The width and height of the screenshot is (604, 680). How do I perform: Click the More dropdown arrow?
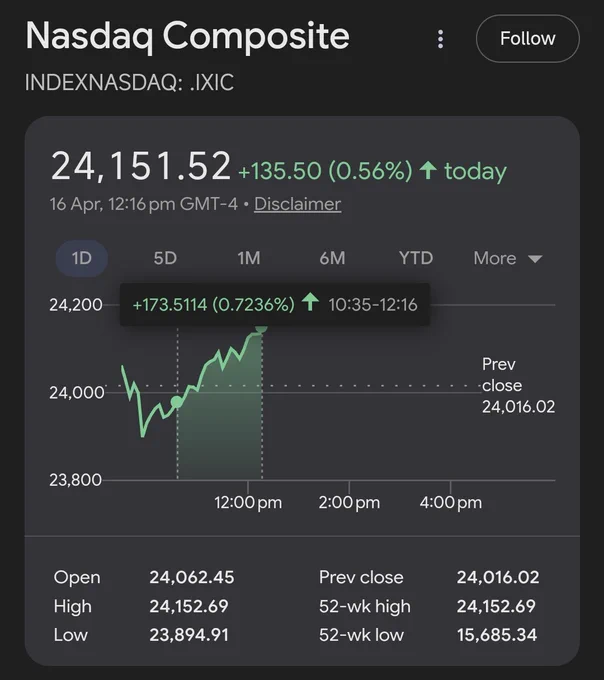535,259
